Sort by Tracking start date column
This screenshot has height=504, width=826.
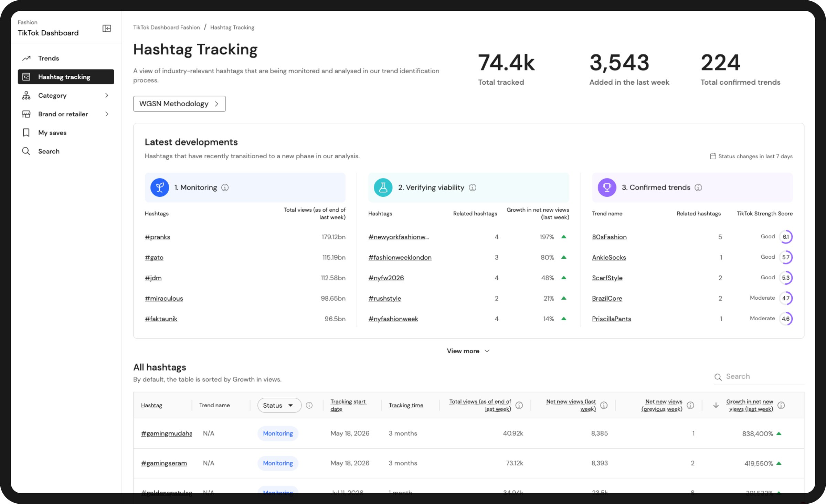pyautogui.click(x=348, y=405)
